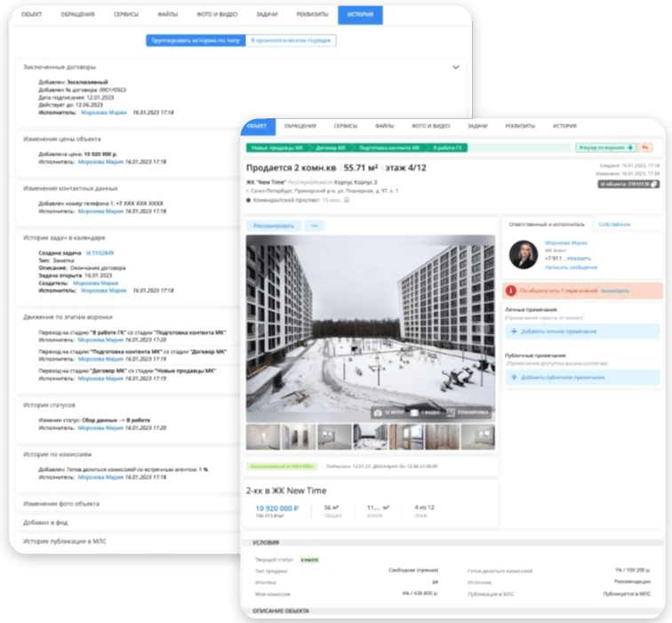Click the Комендантский проспект metro dot
The height and width of the screenshot is (623, 672).
coord(248,200)
